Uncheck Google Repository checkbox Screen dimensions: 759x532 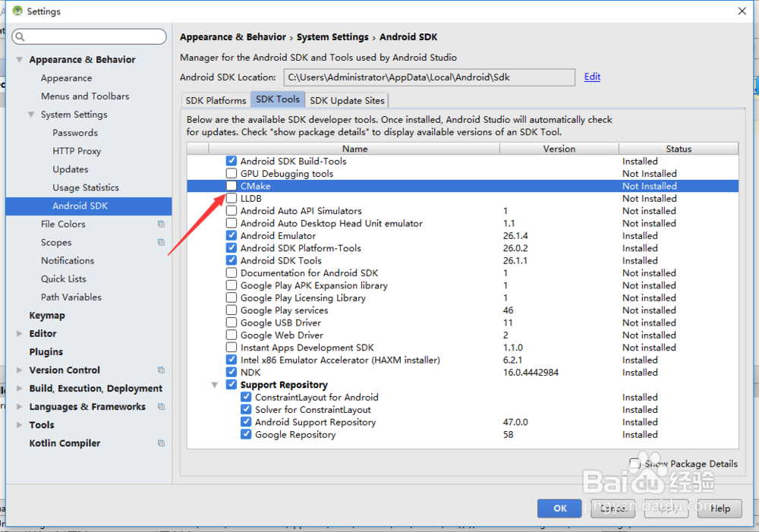pos(246,434)
